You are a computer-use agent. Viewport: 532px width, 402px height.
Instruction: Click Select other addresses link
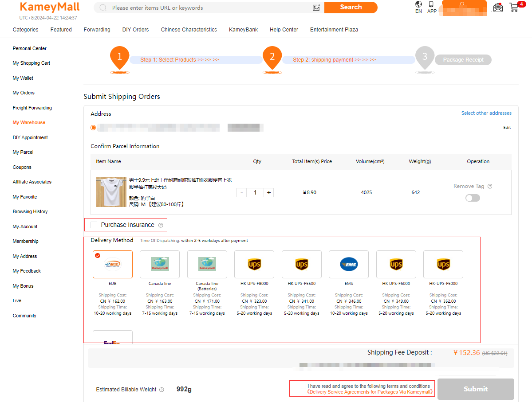tap(486, 113)
